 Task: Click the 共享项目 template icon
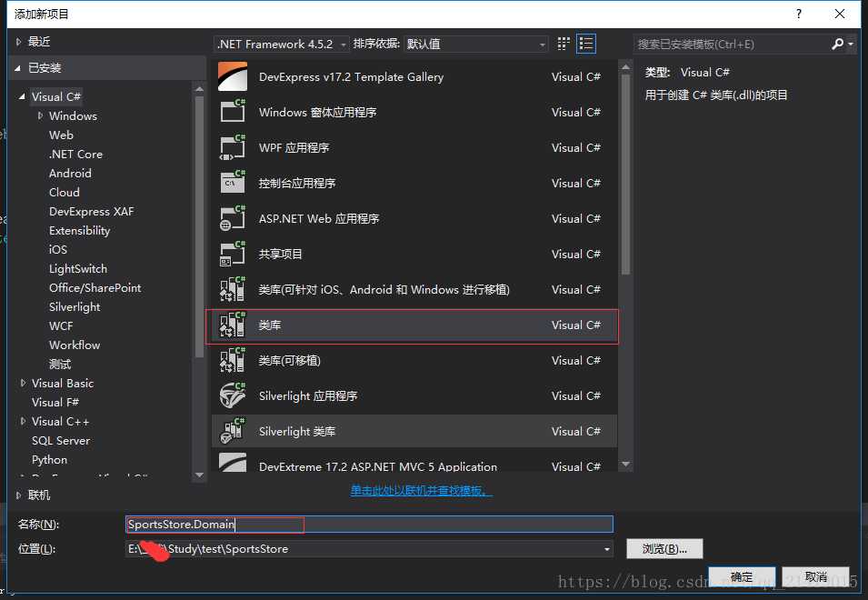click(x=233, y=254)
